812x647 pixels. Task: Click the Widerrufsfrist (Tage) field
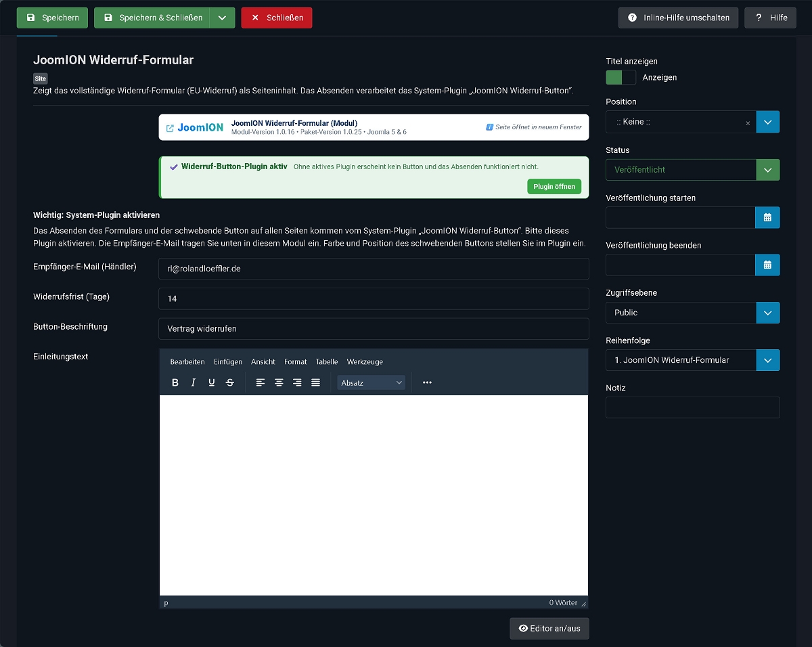click(x=374, y=298)
